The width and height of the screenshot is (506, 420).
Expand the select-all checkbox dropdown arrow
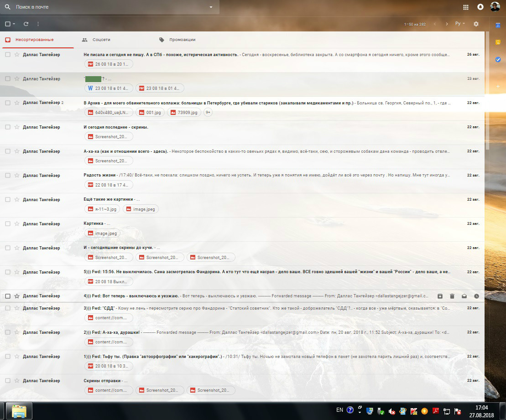point(14,24)
